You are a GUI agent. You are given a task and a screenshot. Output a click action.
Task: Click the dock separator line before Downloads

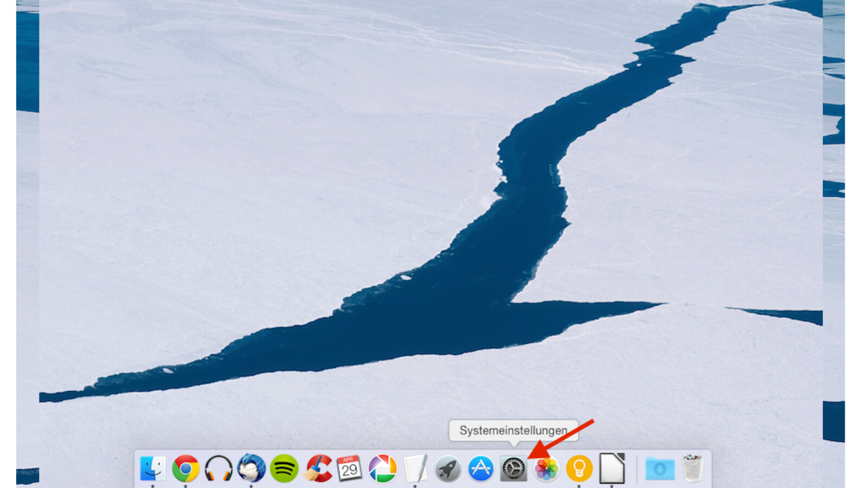[636, 468]
